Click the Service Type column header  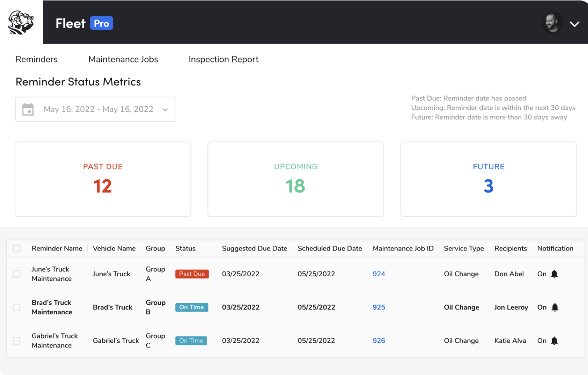pos(464,249)
